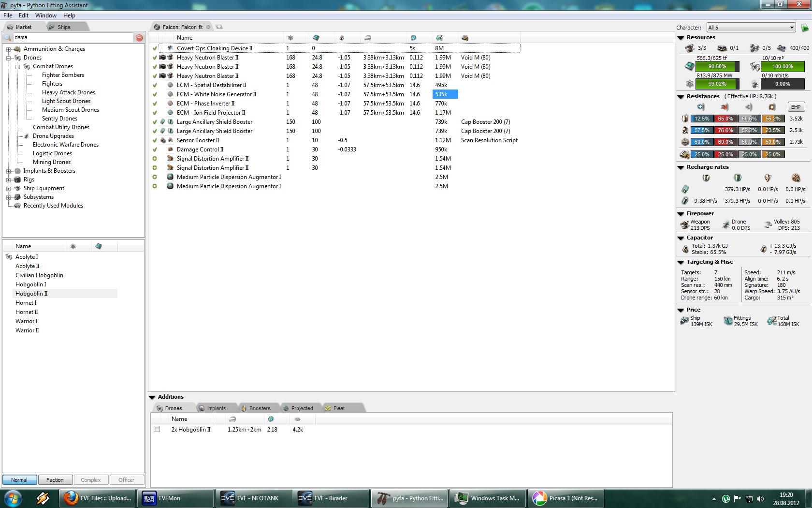Click the armor row icon in Resistances
This screenshot has height=508, width=812.
pos(685,130)
